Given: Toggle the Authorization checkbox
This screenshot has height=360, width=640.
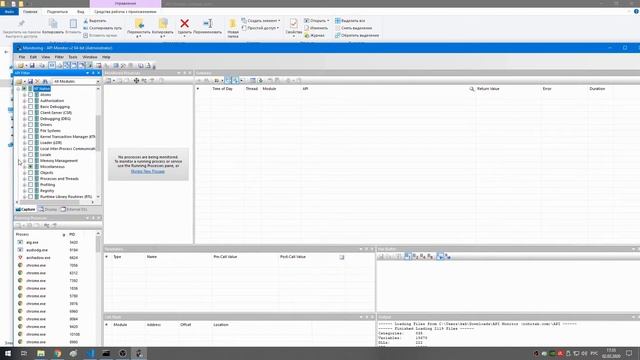Looking at the screenshot, I should 31,100.
